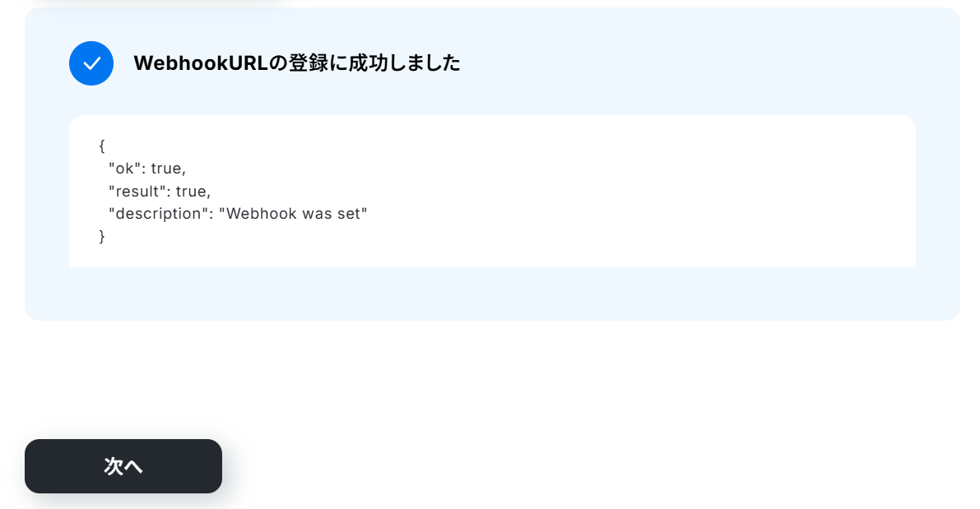Select the "result": true line

[160, 191]
